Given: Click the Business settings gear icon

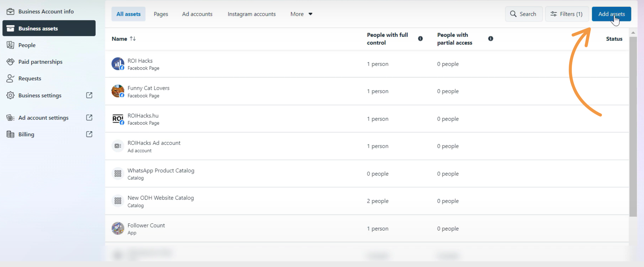Looking at the screenshot, I should [10, 95].
